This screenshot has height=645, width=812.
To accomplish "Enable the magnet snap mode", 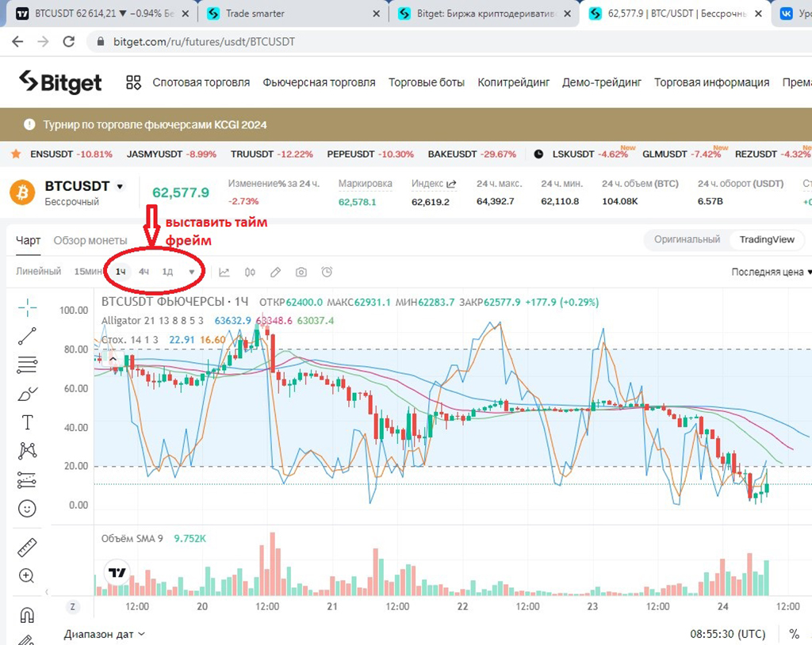I will [28, 615].
